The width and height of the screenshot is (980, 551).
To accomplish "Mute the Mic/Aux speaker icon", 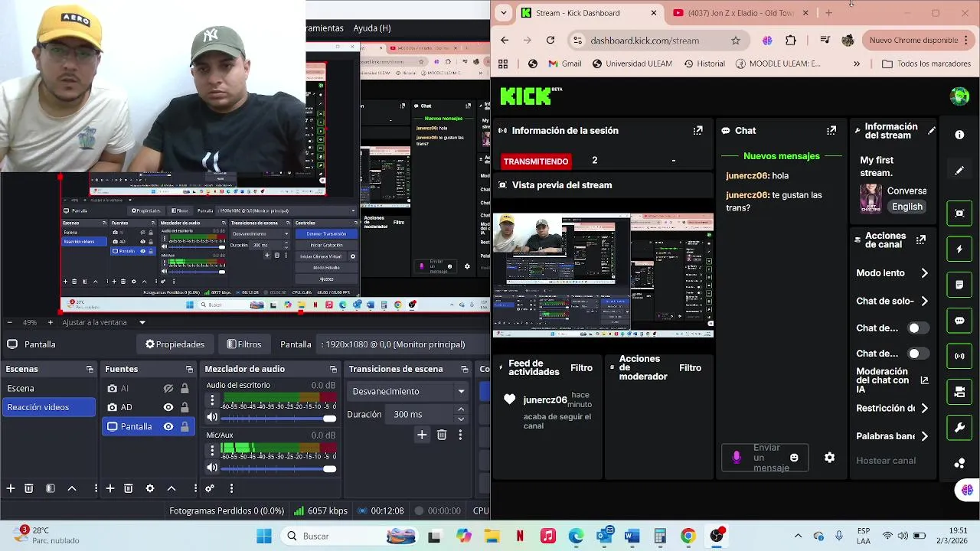I will pos(212,468).
